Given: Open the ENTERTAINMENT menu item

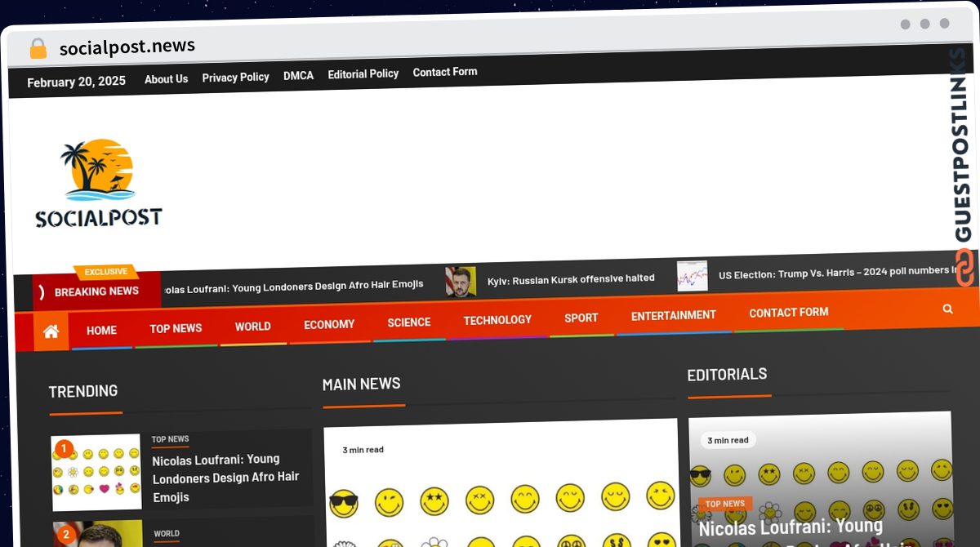Looking at the screenshot, I should pyautogui.click(x=673, y=315).
